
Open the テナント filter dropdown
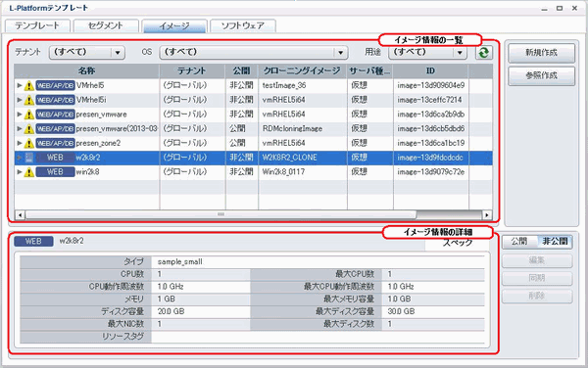click(86, 53)
